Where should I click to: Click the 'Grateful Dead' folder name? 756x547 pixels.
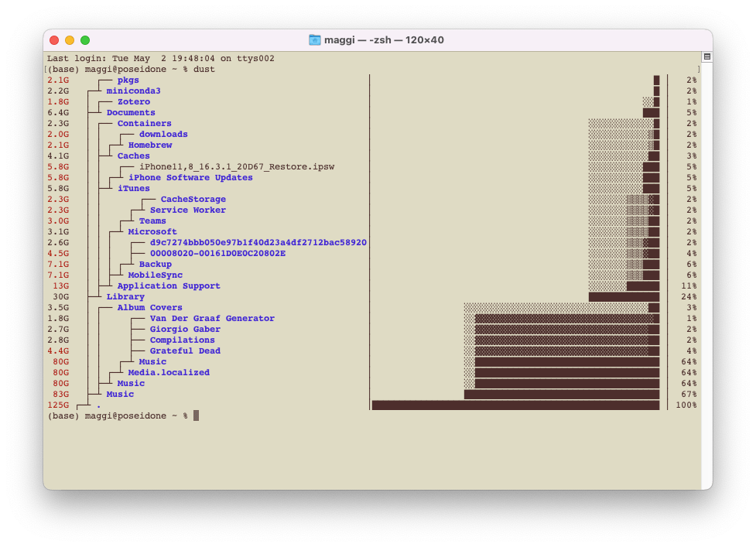point(185,351)
